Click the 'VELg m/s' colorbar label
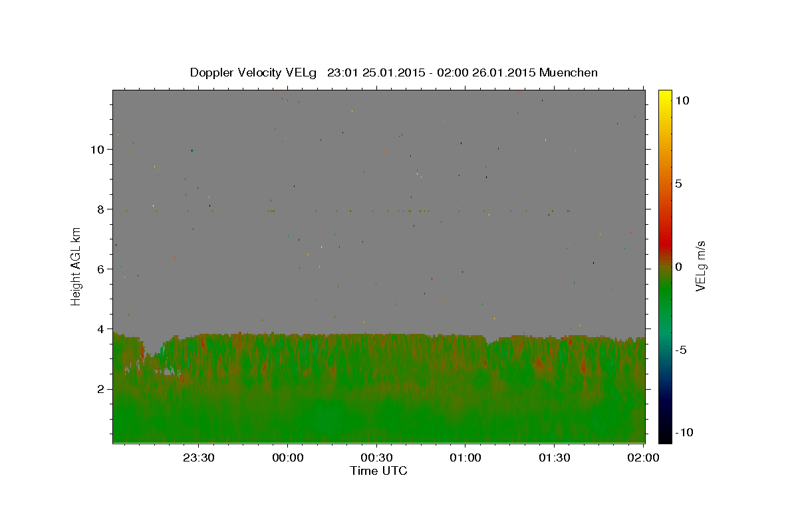Viewport: 798px width, 532px height. [x=700, y=266]
